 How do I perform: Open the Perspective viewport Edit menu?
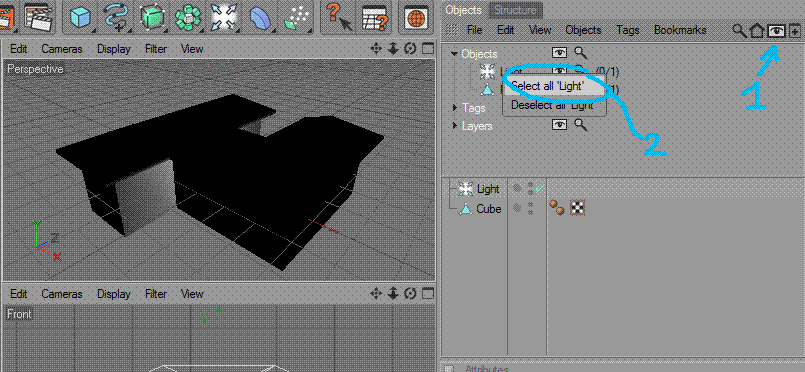point(18,49)
